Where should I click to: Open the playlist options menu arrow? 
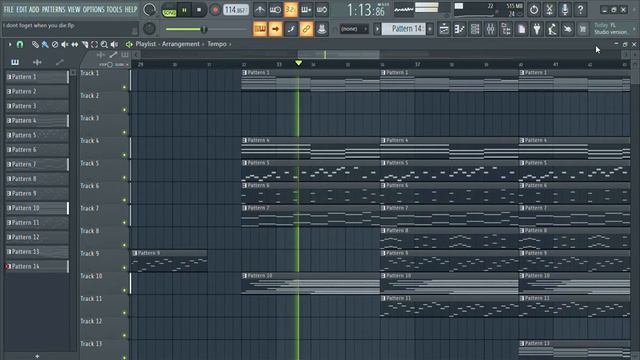10,44
